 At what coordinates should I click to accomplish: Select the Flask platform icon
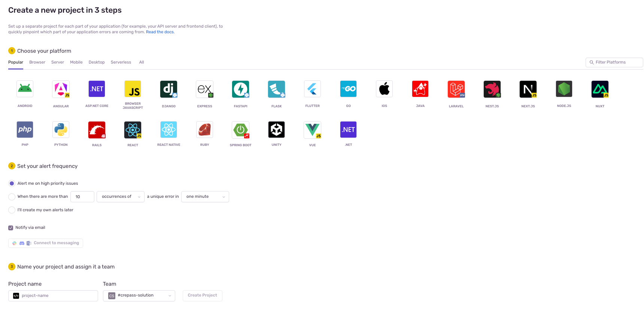pyautogui.click(x=276, y=89)
